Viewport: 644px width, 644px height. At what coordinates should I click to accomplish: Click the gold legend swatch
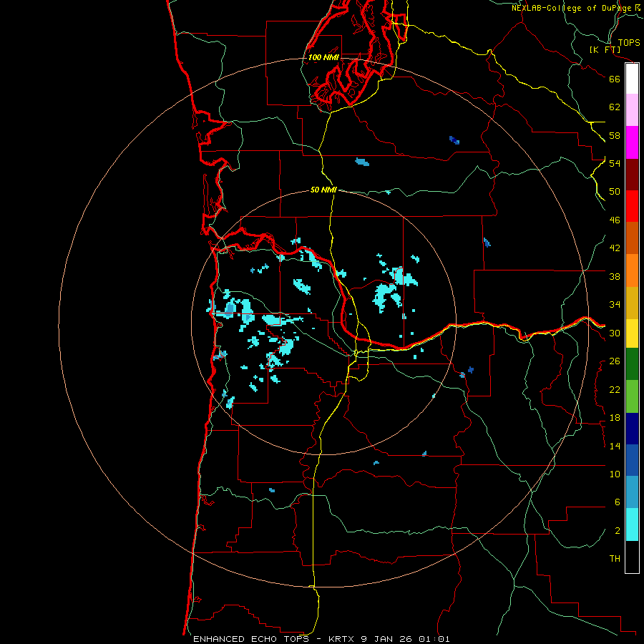(x=632, y=303)
